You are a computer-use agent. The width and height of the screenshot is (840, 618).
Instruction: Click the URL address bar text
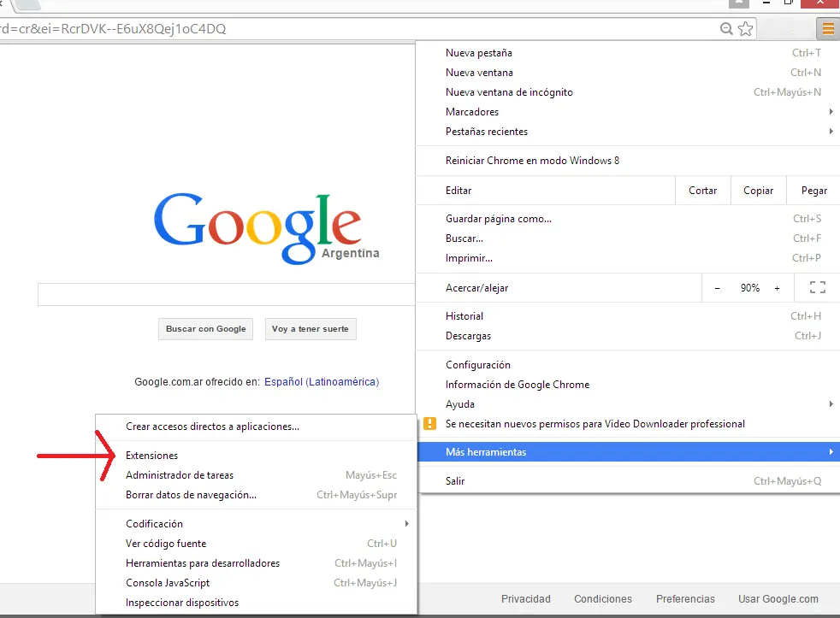(113, 29)
